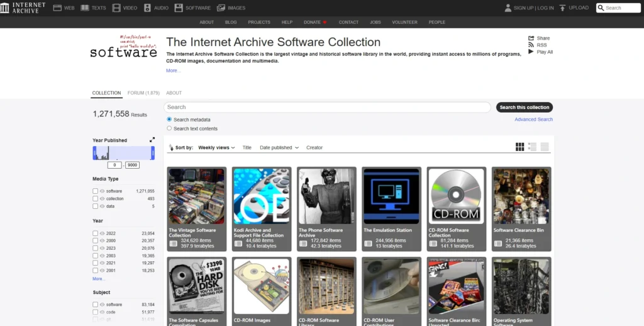Click the right handle of year range slider
Viewport: 644px width, 326px height.
click(x=153, y=153)
